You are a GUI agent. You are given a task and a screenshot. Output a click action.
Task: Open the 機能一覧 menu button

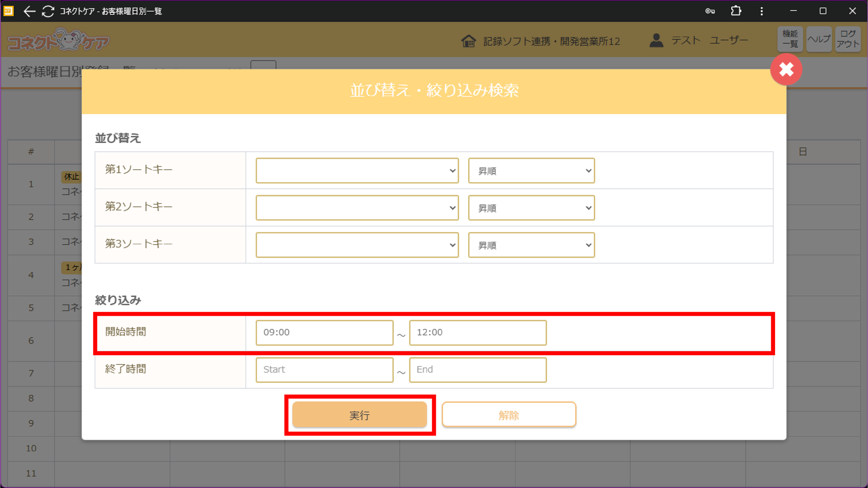pos(790,39)
